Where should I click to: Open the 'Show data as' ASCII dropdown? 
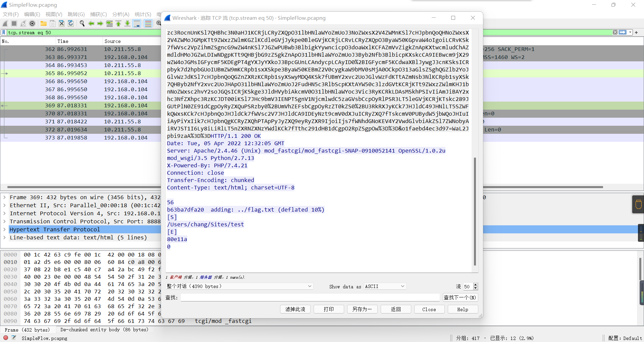385,286
